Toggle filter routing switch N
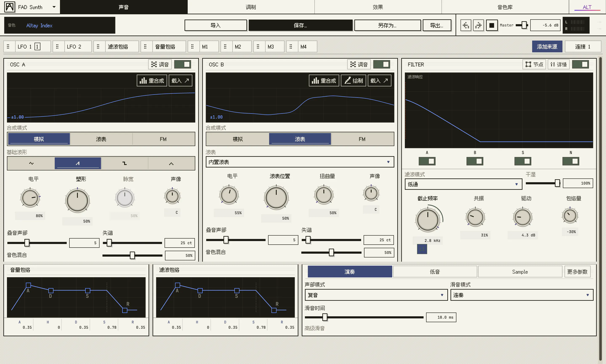Viewport: 606px width, 364px height. 571,161
